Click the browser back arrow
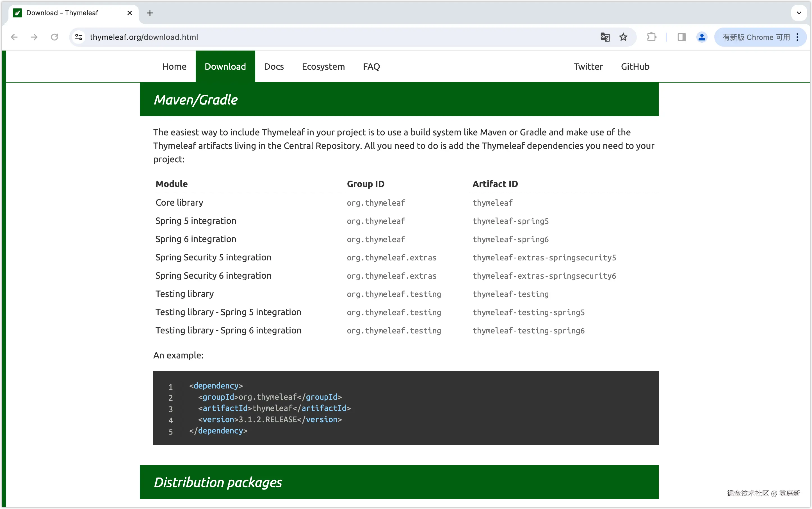 pos(14,37)
